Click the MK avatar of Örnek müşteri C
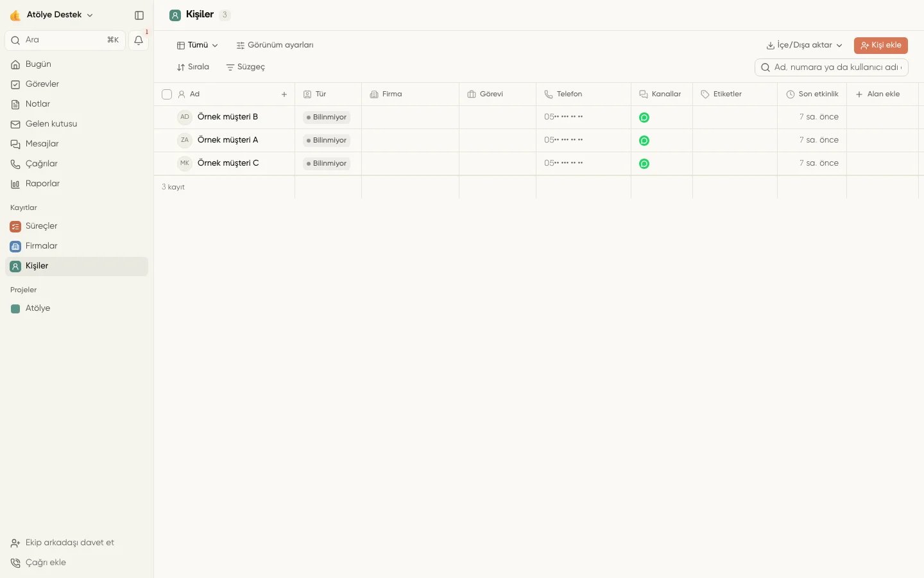 pos(185,163)
